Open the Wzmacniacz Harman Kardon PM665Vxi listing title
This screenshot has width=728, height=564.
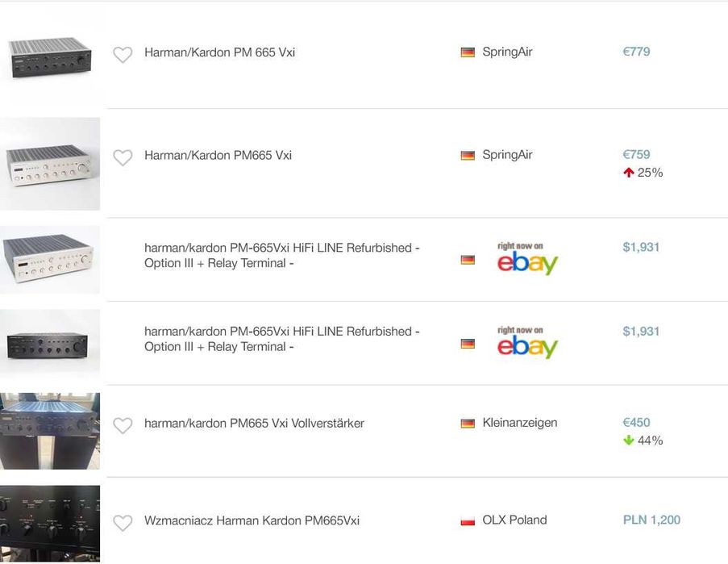point(252,520)
